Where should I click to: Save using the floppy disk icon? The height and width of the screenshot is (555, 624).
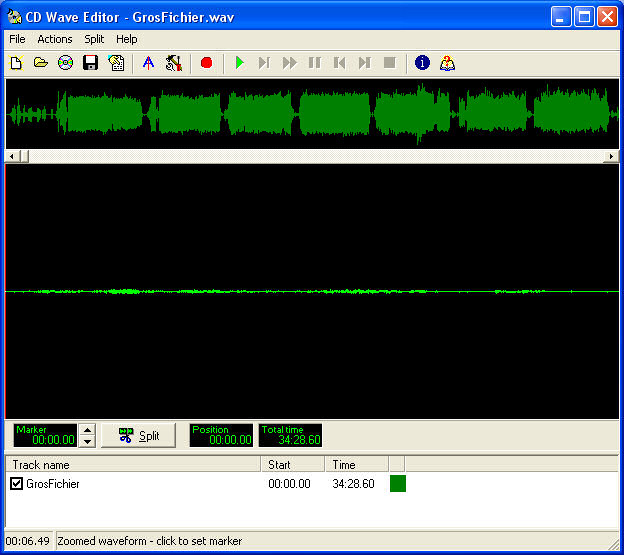[x=91, y=63]
